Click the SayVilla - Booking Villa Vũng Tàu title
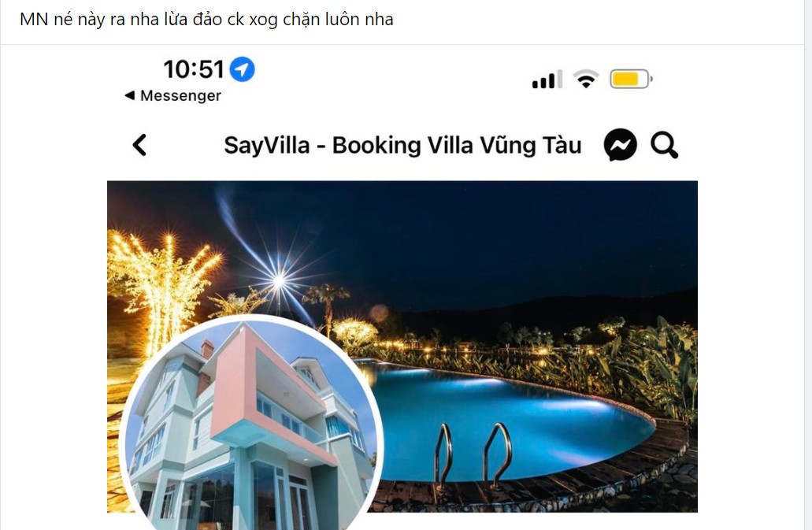 click(402, 146)
